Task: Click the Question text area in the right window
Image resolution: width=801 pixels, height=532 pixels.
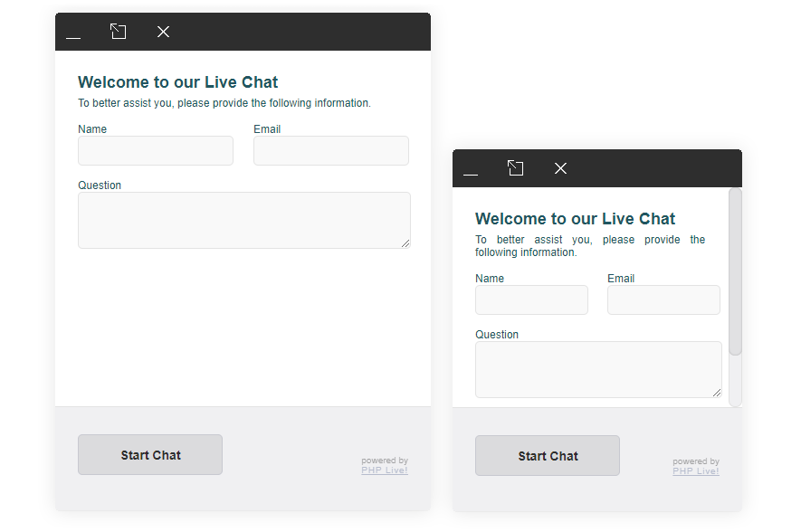Action: 597,368
